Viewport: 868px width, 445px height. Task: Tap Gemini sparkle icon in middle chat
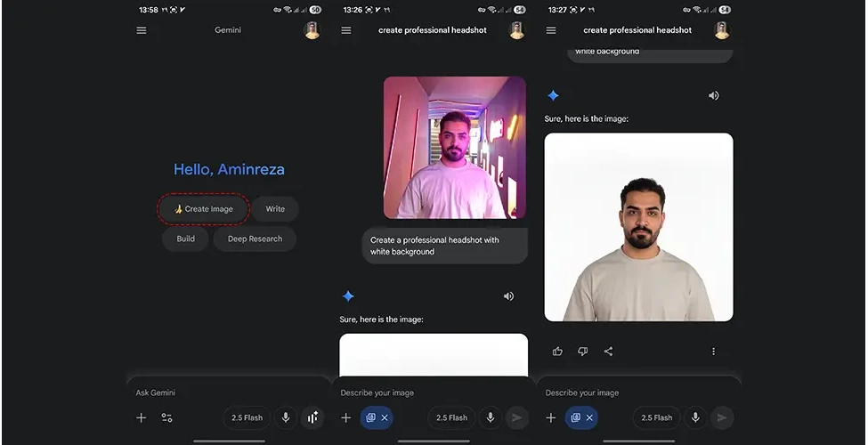348,296
